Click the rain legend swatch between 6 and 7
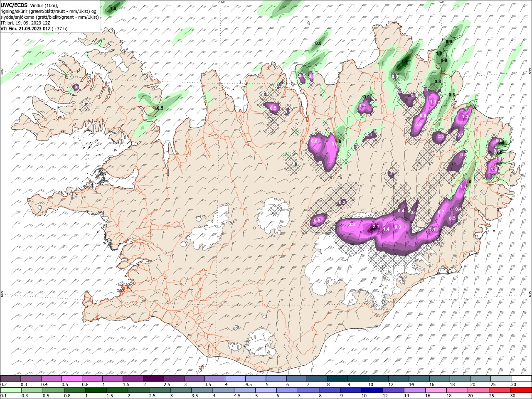The height and width of the screenshot is (399, 532). point(287,390)
